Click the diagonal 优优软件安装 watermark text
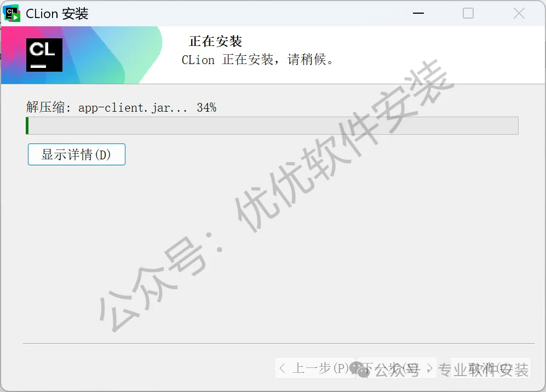The height and width of the screenshot is (392, 546). pyautogui.click(x=343, y=146)
